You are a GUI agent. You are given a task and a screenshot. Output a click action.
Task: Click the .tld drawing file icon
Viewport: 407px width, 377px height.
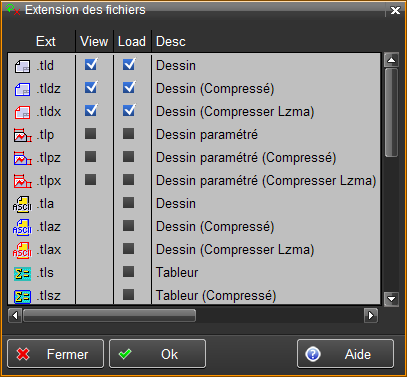click(22, 66)
